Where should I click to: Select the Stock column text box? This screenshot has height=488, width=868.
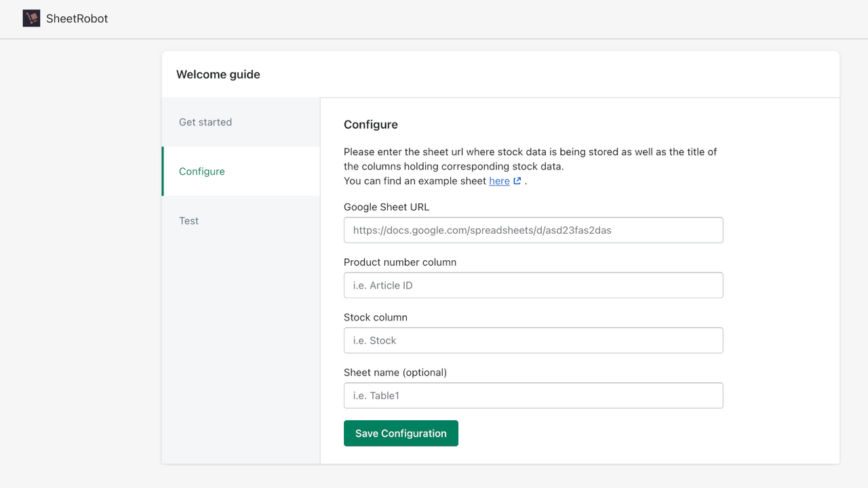pyautogui.click(x=533, y=340)
